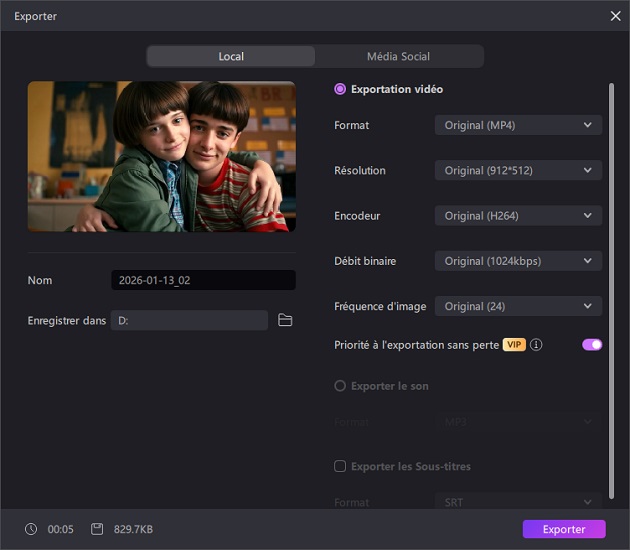Select the Local tab
This screenshot has width=630, height=550.
pos(231,56)
